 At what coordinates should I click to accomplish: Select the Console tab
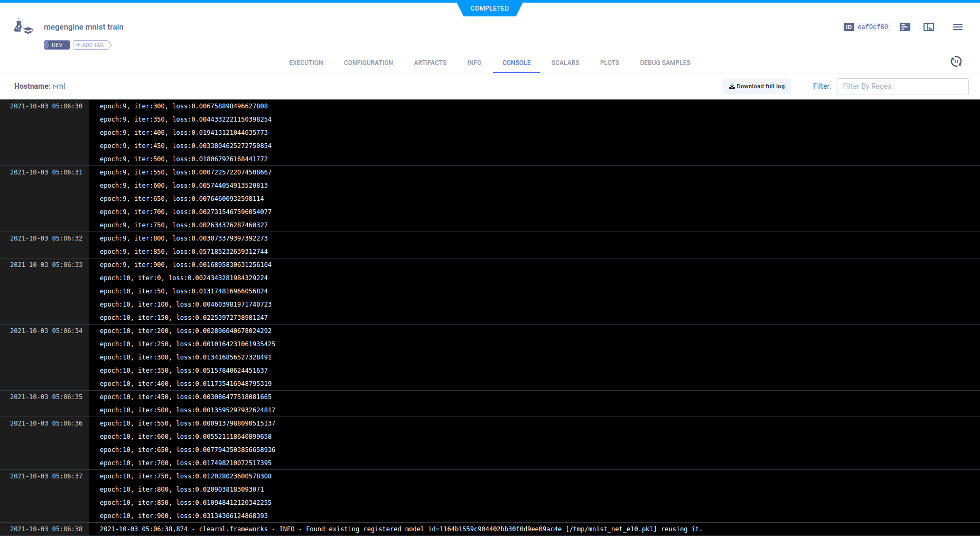click(x=516, y=63)
